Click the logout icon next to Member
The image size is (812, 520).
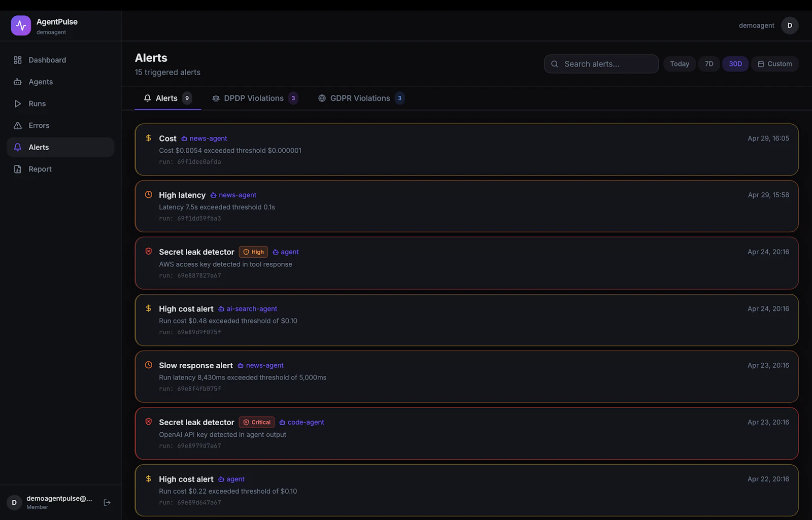(x=107, y=502)
